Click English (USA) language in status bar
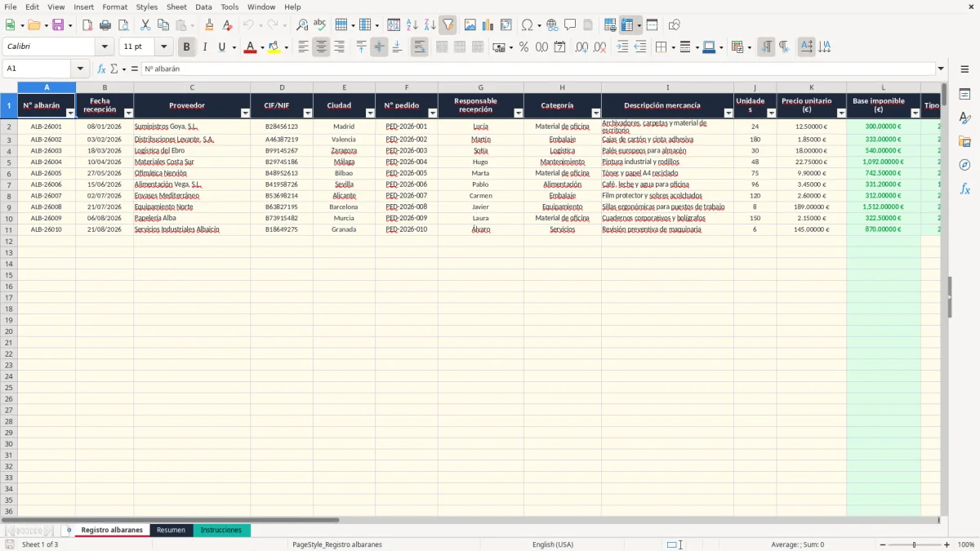Viewport: 980px width, 551px height. [x=553, y=544]
